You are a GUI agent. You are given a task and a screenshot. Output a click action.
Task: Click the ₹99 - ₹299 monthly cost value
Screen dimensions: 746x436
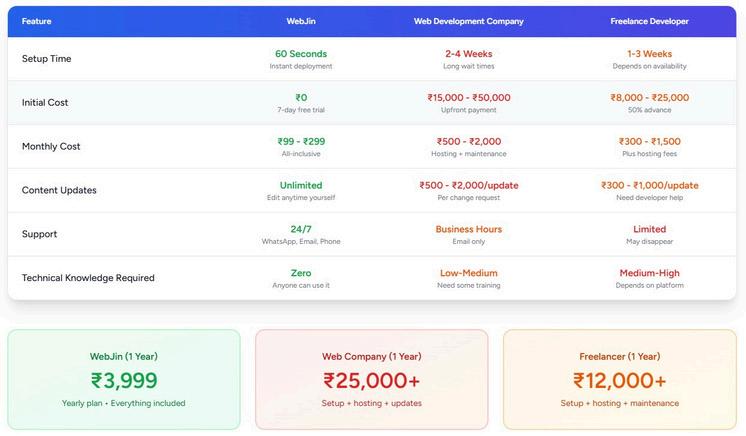(301, 141)
